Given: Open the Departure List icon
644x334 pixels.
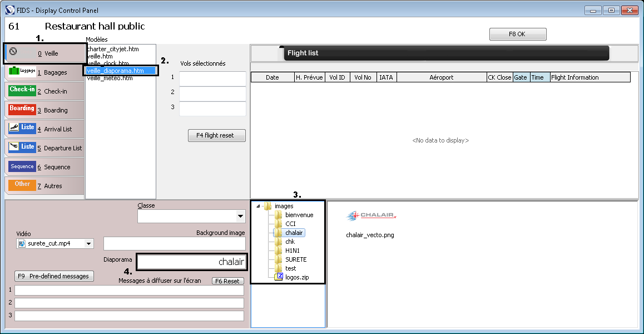Looking at the screenshot, I should [x=22, y=147].
